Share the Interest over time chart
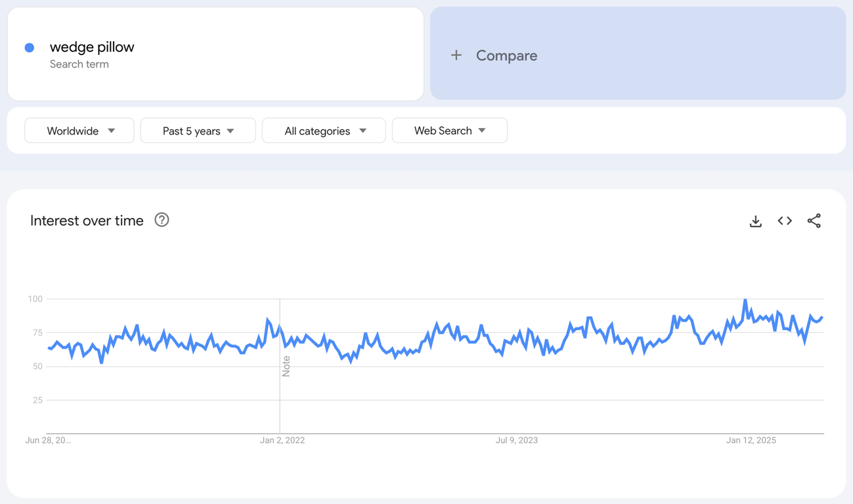This screenshot has width=853, height=504. [x=814, y=221]
